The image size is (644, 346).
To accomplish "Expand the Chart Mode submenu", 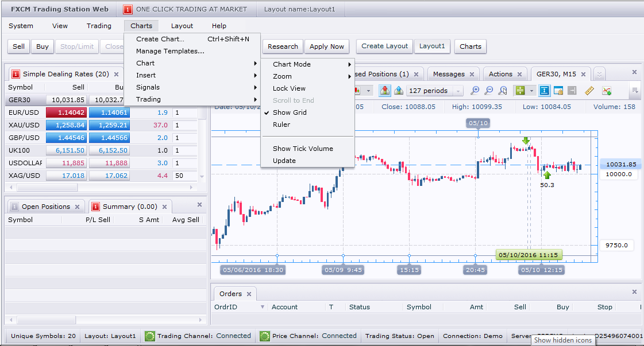I will 307,64.
